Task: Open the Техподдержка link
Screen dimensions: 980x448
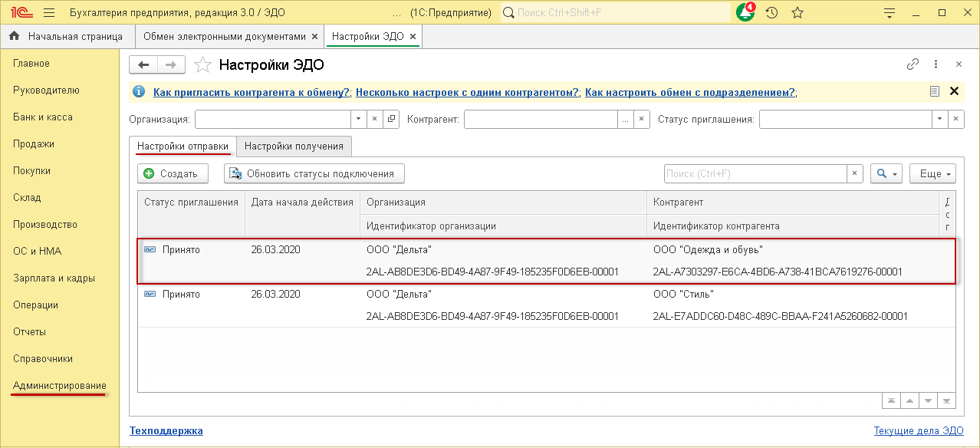Action: click(x=166, y=431)
